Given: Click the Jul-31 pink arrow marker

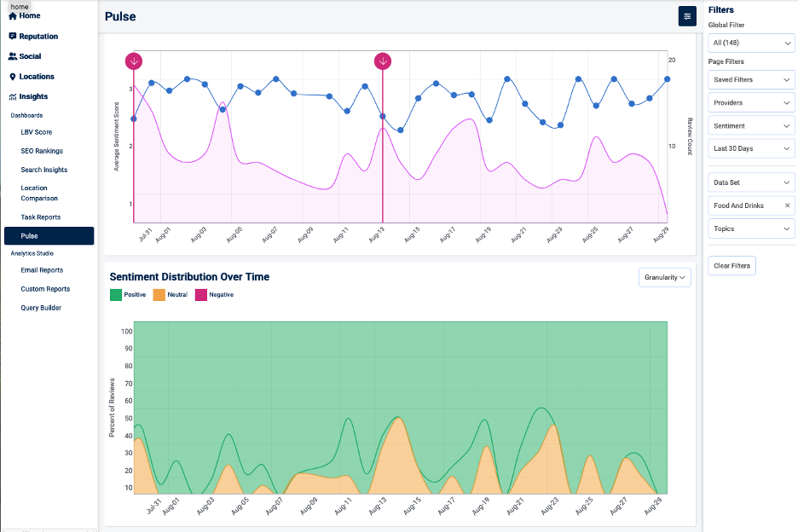Looking at the screenshot, I should 134,61.
